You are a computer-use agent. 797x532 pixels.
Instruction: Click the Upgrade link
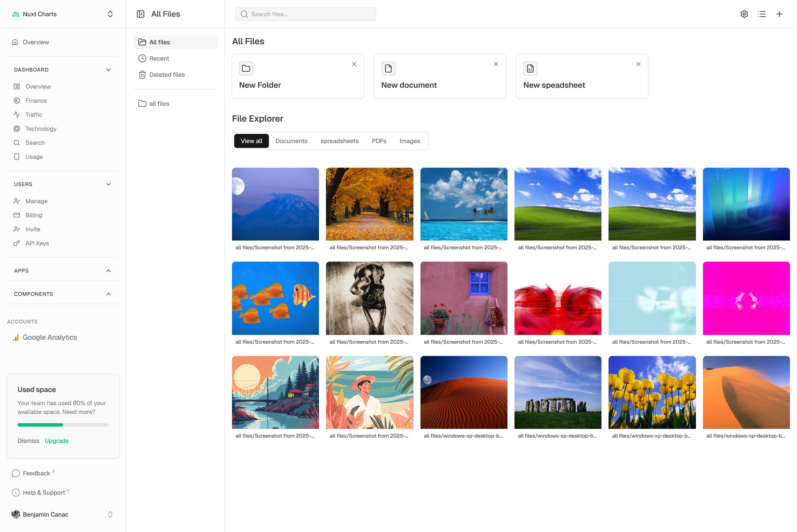[x=57, y=441]
